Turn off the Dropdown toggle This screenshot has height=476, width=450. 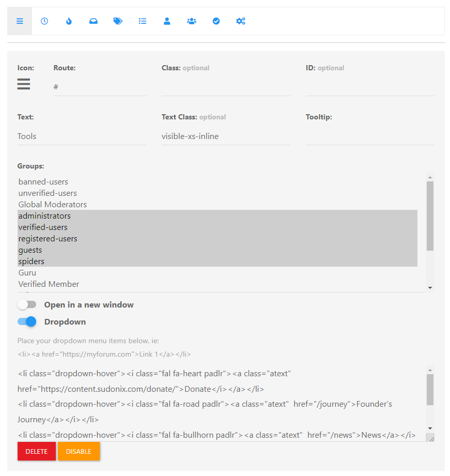click(27, 321)
